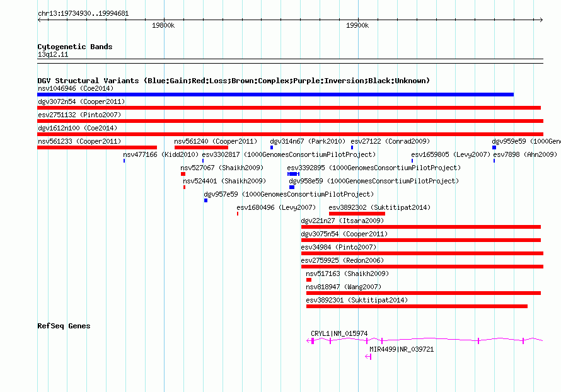The width and height of the screenshot is (561, 392).
Task: Open the nsv1046946 (Coe2014) label
Action: point(76,88)
